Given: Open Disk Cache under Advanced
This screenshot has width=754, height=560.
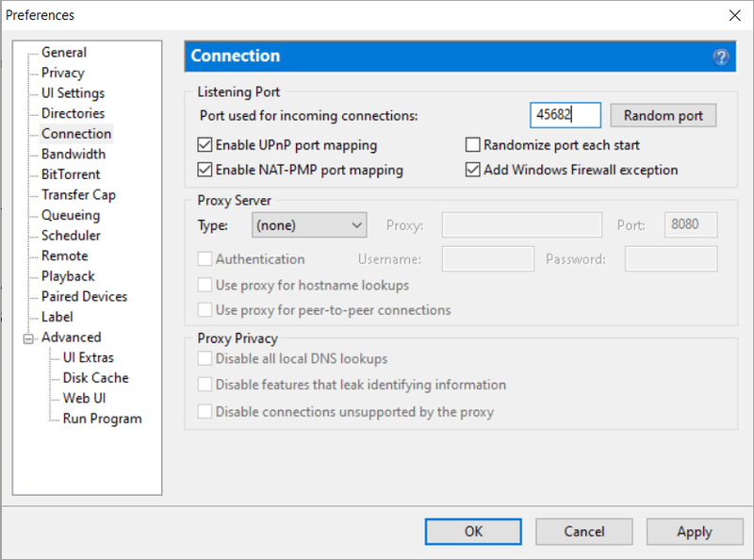Looking at the screenshot, I should tap(96, 378).
